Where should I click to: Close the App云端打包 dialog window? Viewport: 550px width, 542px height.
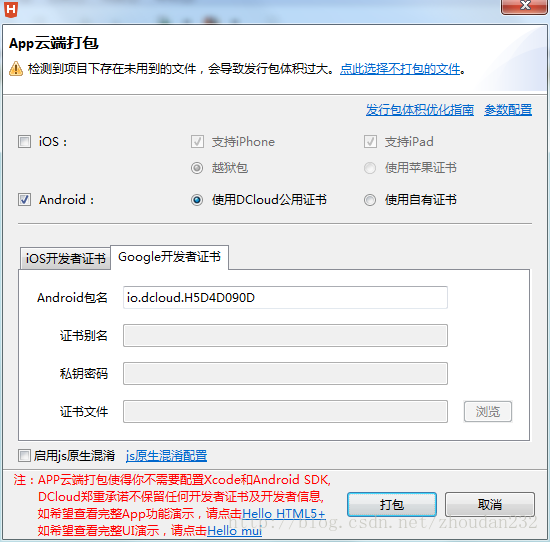525,6
